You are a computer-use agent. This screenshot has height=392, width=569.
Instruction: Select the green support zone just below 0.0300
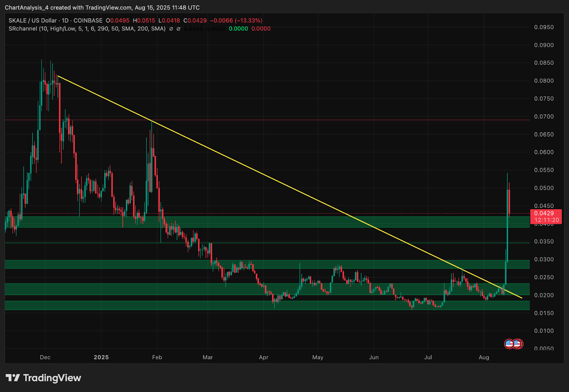(267, 264)
